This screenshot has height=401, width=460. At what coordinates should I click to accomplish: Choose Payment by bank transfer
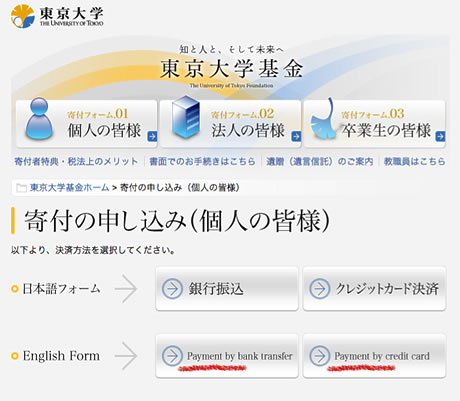[227, 356]
